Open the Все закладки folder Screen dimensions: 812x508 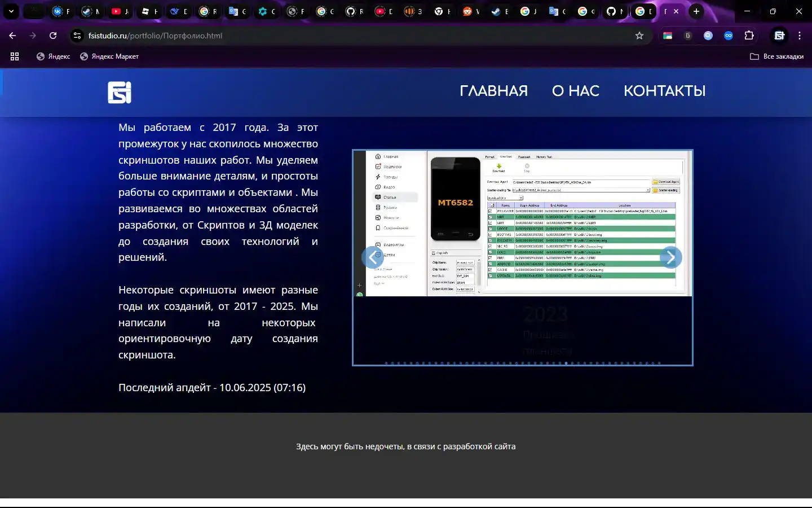[777, 56]
